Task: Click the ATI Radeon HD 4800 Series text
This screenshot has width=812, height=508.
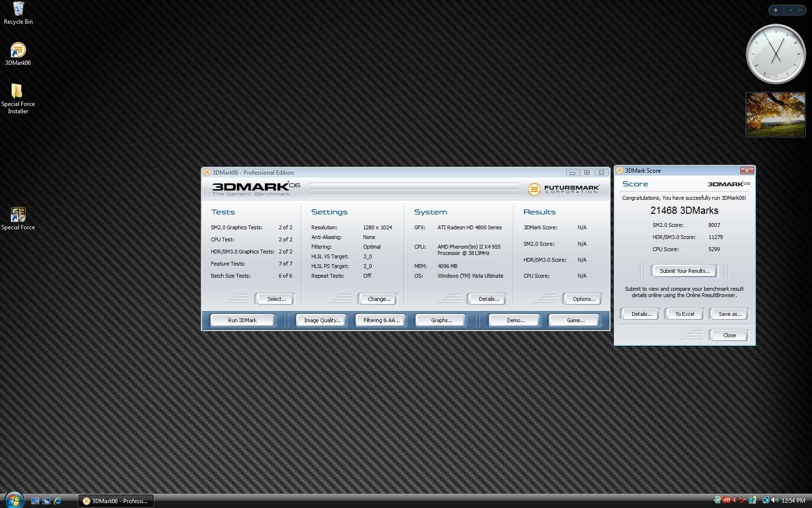Action: [x=470, y=227]
